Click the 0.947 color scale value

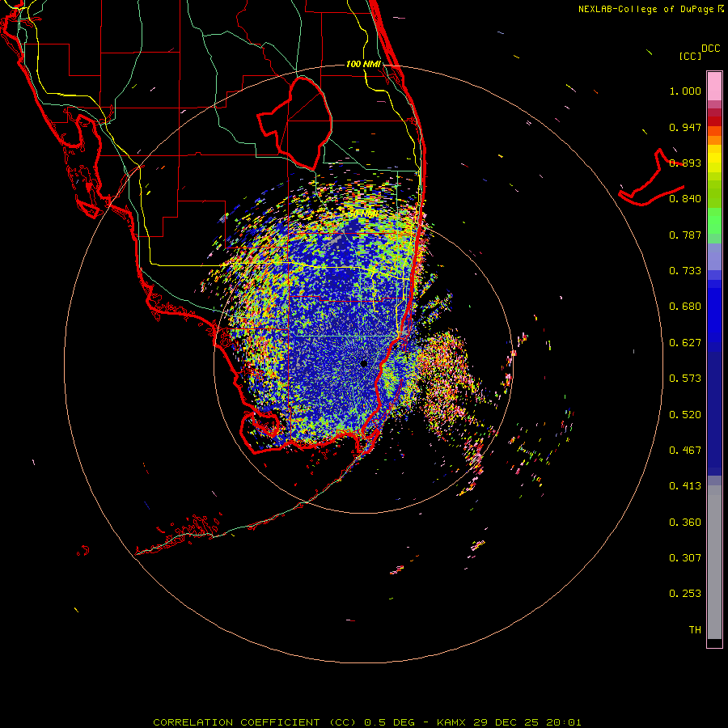click(685, 127)
